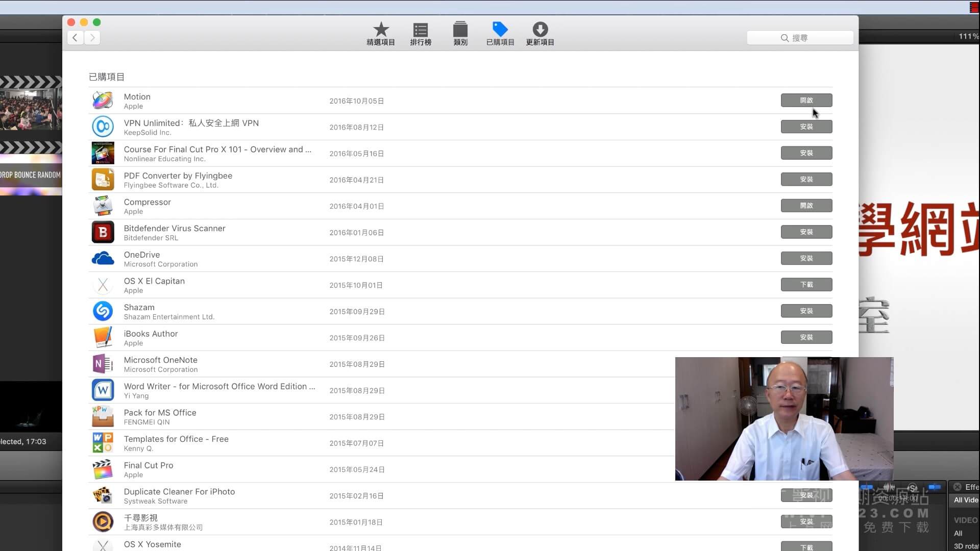Click the Bitdefender Virus Scanner icon

(103, 232)
